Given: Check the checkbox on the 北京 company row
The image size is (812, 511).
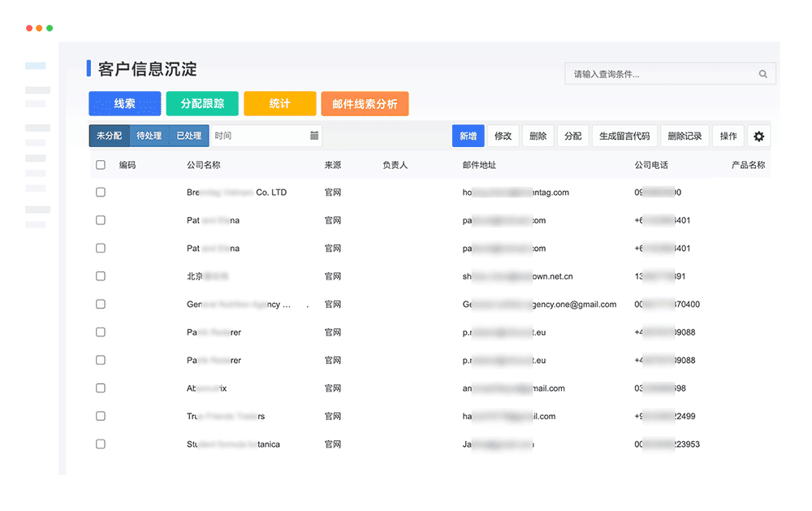Looking at the screenshot, I should click(101, 275).
